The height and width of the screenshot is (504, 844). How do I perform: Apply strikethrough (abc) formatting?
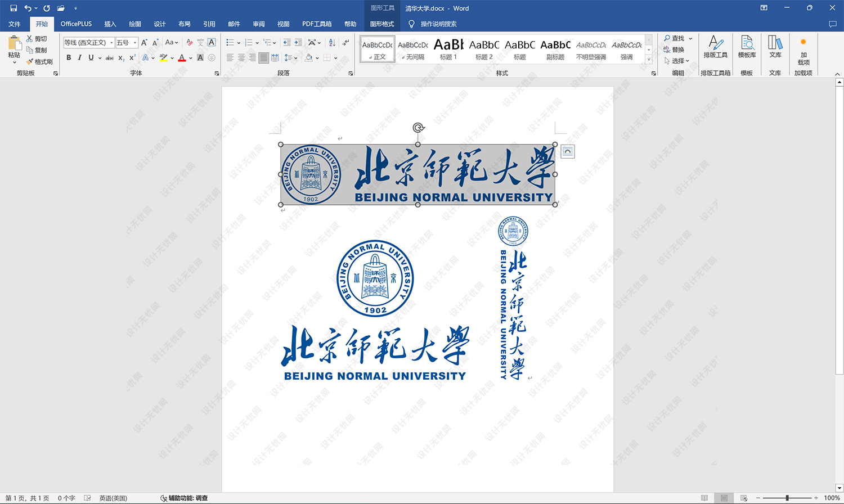tap(110, 57)
